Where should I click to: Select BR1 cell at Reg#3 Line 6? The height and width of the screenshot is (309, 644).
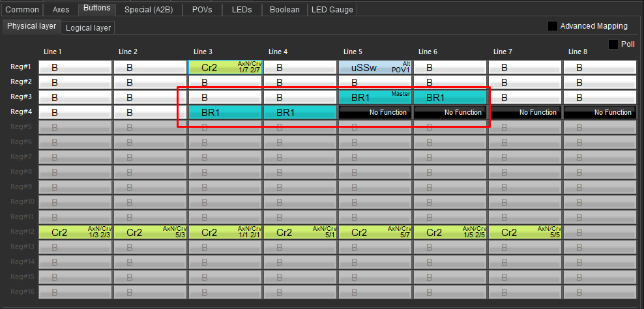tap(450, 97)
